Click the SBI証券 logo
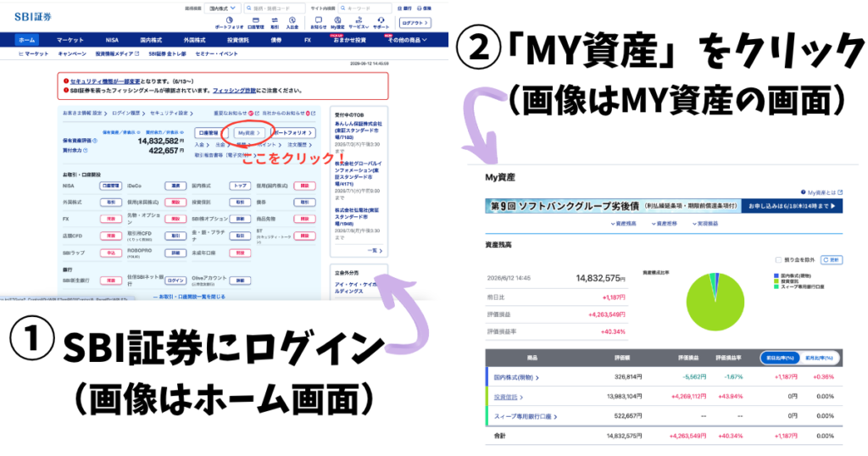The height and width of the screenshot is (456, 868). click(33, 17)
